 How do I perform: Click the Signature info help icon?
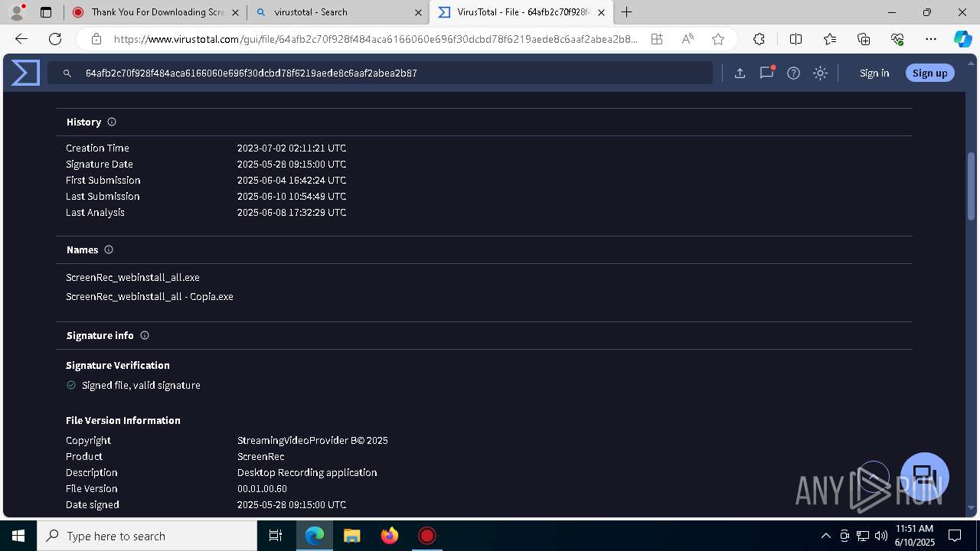[145, 335]
